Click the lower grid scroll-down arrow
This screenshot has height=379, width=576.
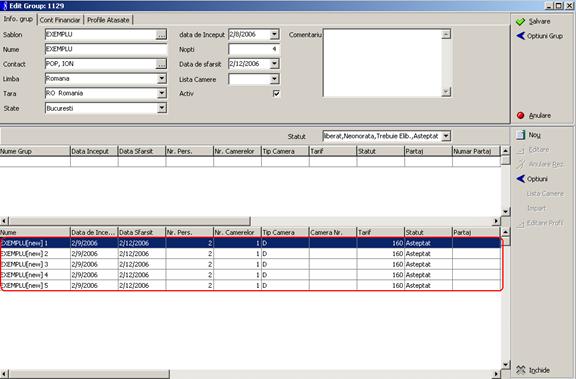(505, 364)
